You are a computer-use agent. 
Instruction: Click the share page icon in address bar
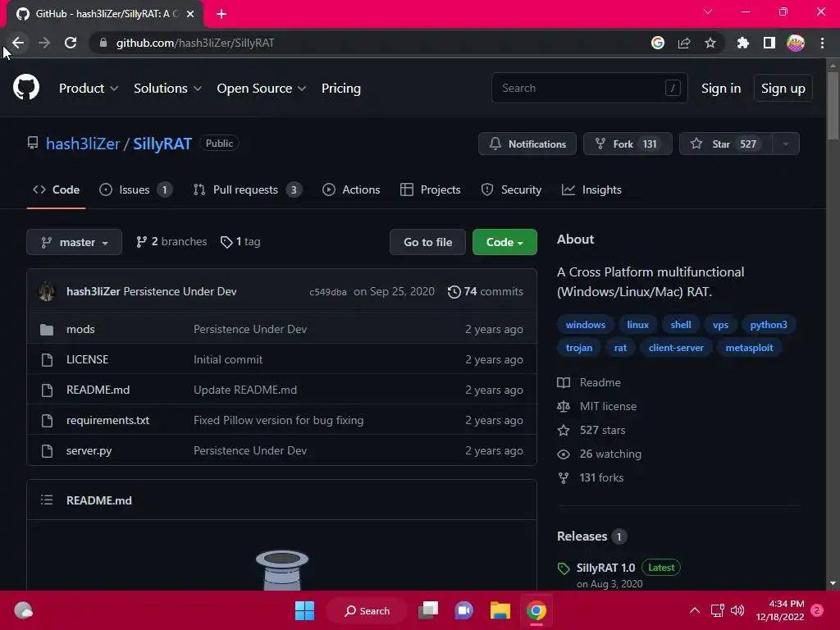tap(684, 43)
